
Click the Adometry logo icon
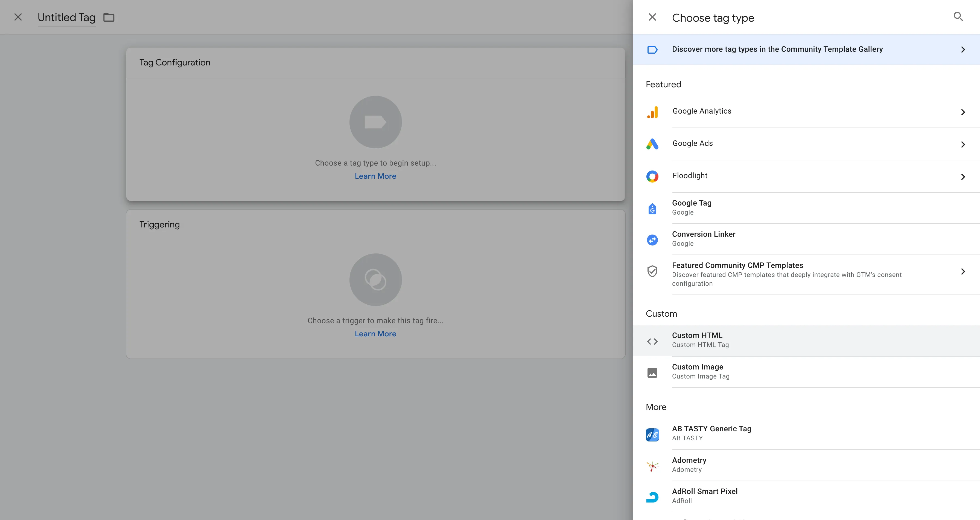pyautogui.click(x=652, y=466)
